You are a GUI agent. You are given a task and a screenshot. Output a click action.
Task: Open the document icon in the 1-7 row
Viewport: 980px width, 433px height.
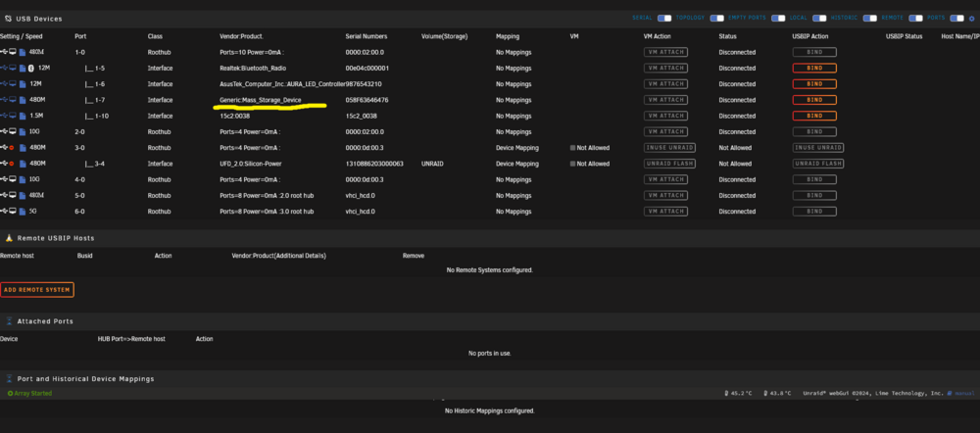[23, 100]
